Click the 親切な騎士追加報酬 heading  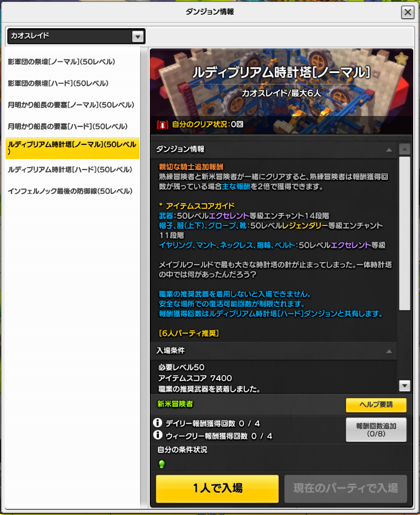point(191,167)
